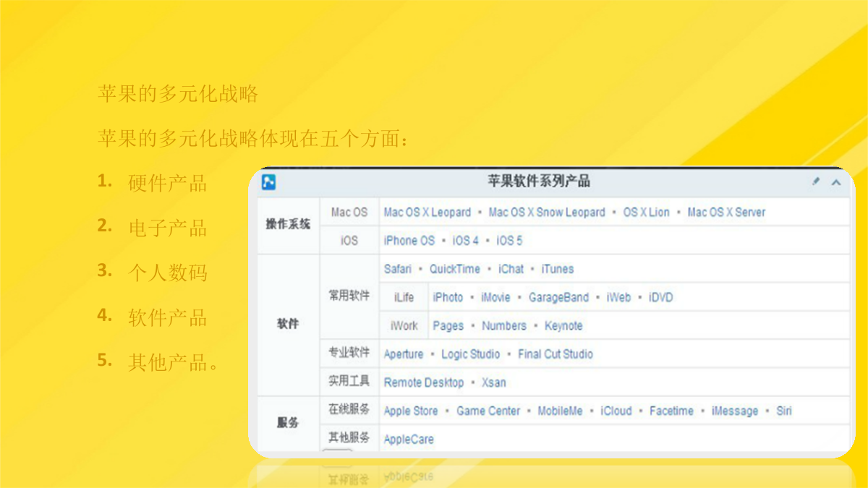The width and height of the screenshot is (868, 488).
Task: Open the iCloud link
Action: click(x=616, y=411)
